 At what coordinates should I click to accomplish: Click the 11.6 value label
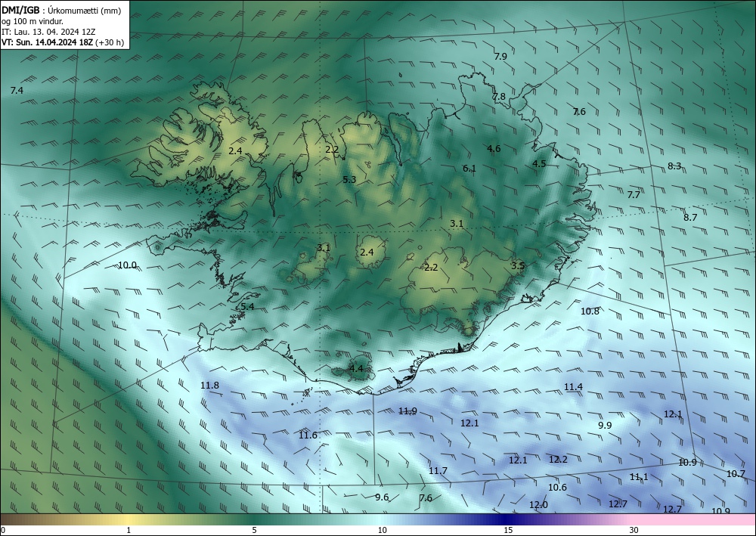coord(308,435)
